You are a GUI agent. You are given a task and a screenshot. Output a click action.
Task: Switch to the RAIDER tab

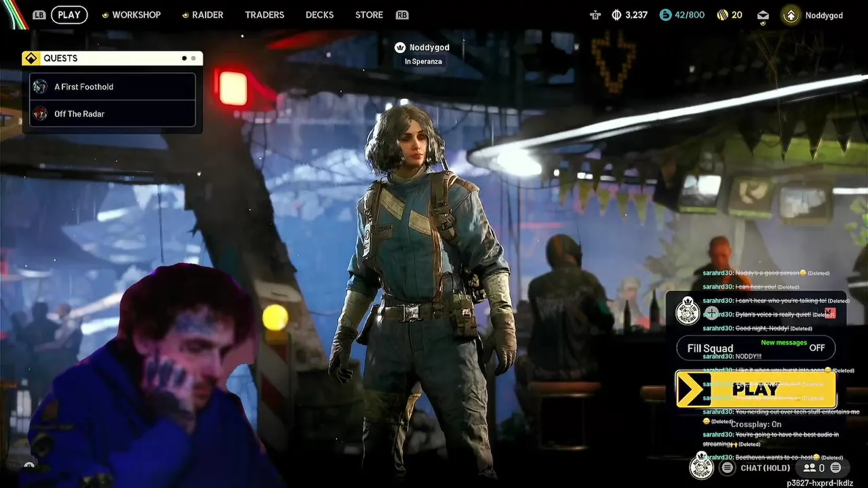point(208,15)
